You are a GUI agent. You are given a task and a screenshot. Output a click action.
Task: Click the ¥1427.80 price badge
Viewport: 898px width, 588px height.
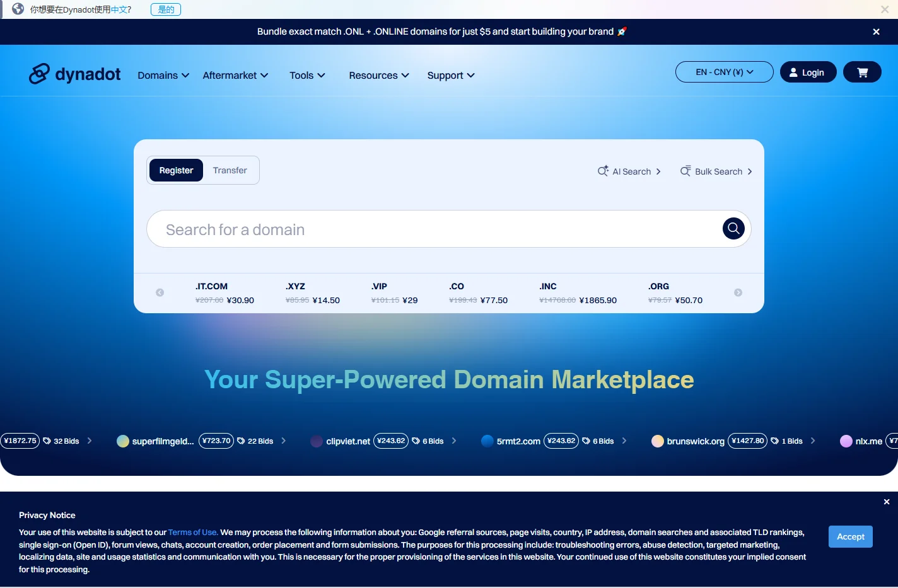click(x=748, y=441)
